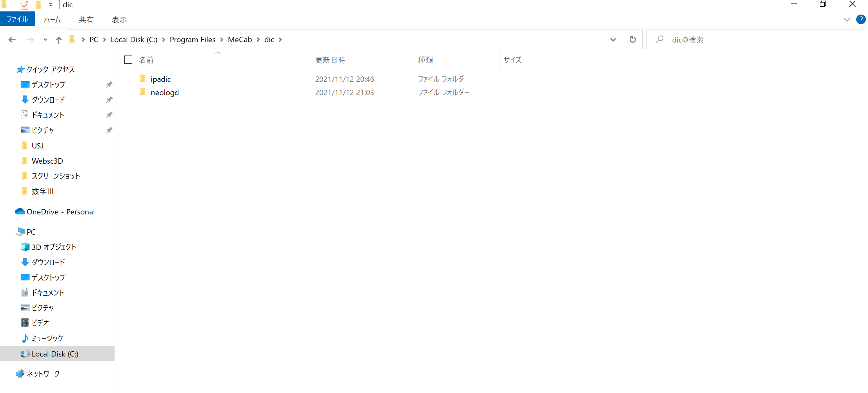The width and height of the screenshot is (868, 393).
Task: Open address bar history dropdown
Action: click(613, 40)
